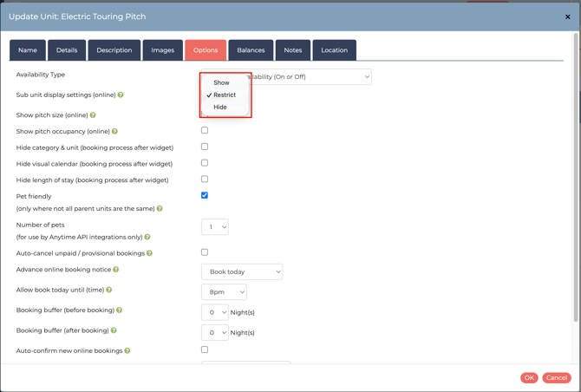Click help icon next to Auto-cancel unpaid bookings
The image size is (581, 392).
[149, 253]
